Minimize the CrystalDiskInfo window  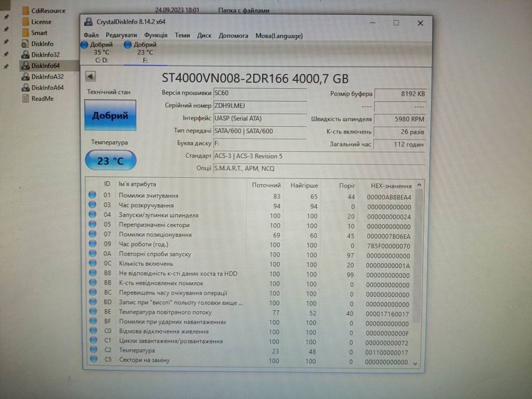[372, 23]
